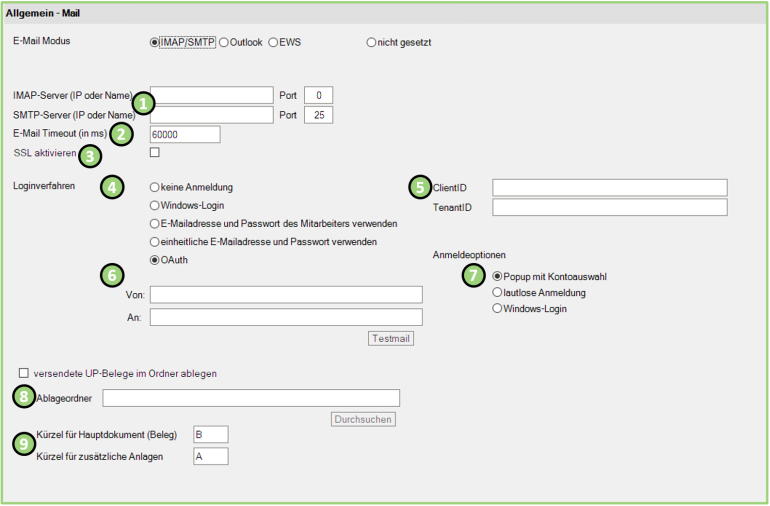The width and height of the screenshot is (770, 506).
Task: Click the E-Mail Timeout field
Action: (x=185, y=134)
